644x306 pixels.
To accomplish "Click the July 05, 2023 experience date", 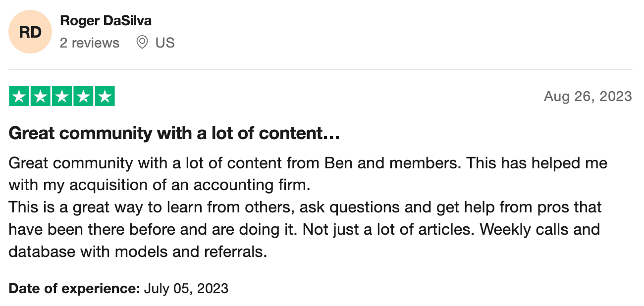I will pyautogui.click(x=186, y=288).
